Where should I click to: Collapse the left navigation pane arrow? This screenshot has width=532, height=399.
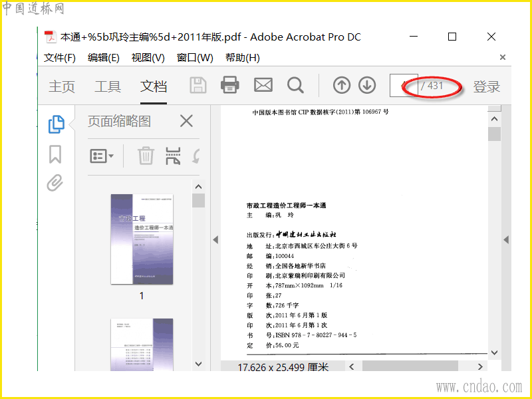coord(215,239)
